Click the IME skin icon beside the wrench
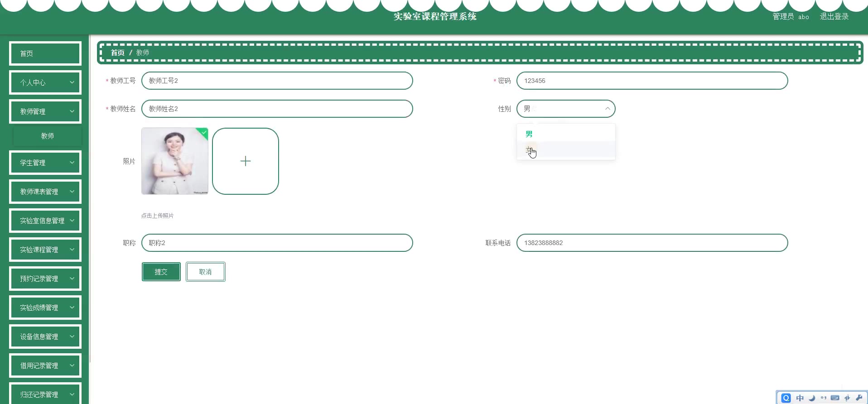This screenshot has height=404, width=868. tap(847, 398)
